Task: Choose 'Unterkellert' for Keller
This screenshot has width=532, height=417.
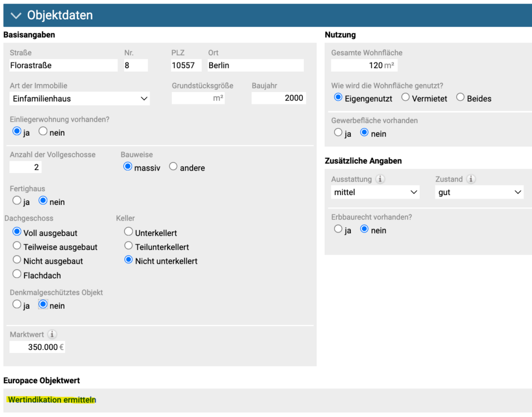Action: tap(129, 232)
